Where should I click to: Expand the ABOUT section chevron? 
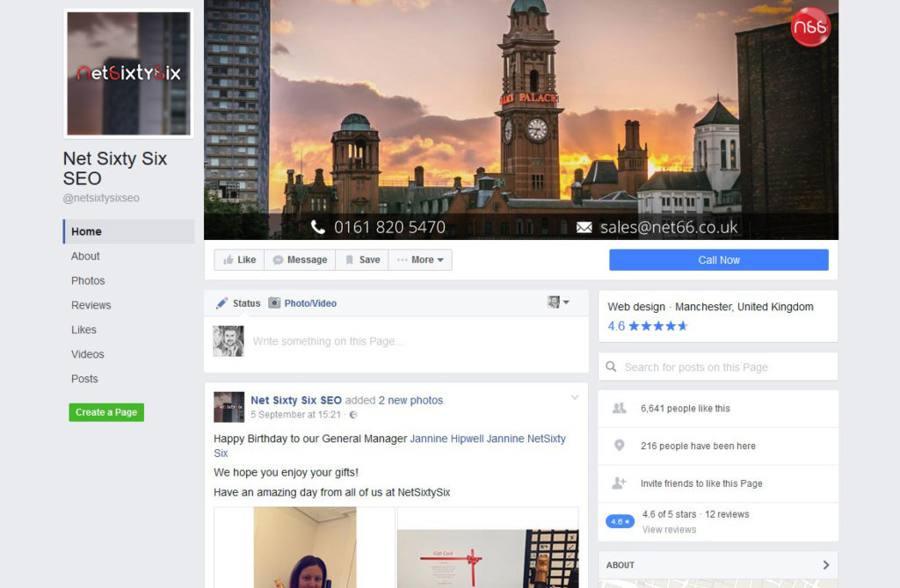826,565
